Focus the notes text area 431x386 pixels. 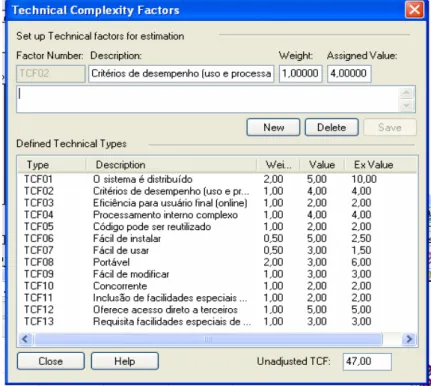click(x=208, y=99)
